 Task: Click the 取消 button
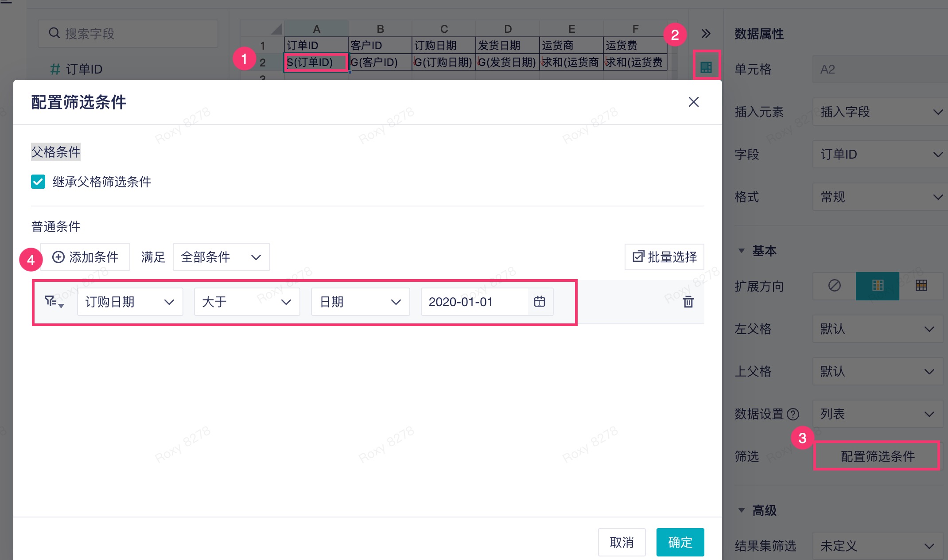coord(622,542)
